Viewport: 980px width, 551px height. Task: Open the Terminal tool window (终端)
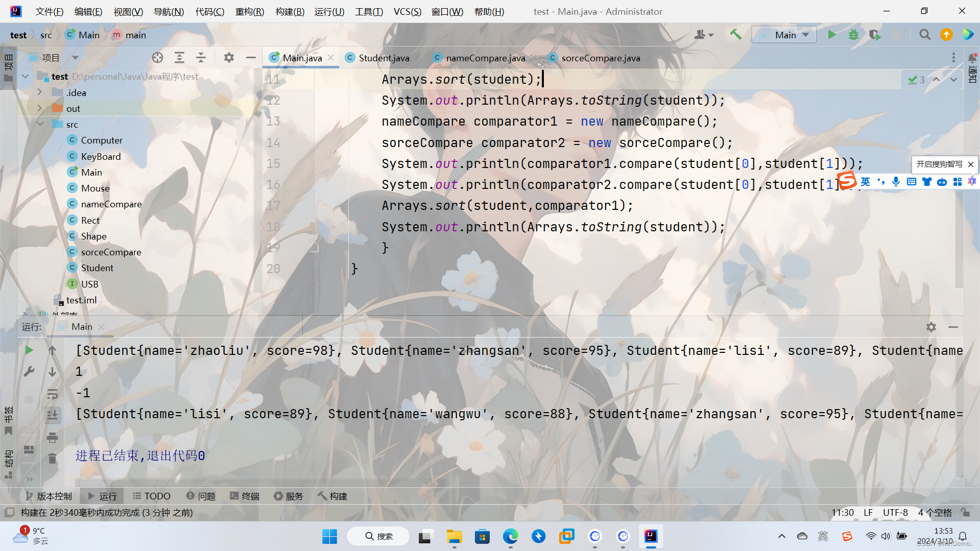[245, 496]
